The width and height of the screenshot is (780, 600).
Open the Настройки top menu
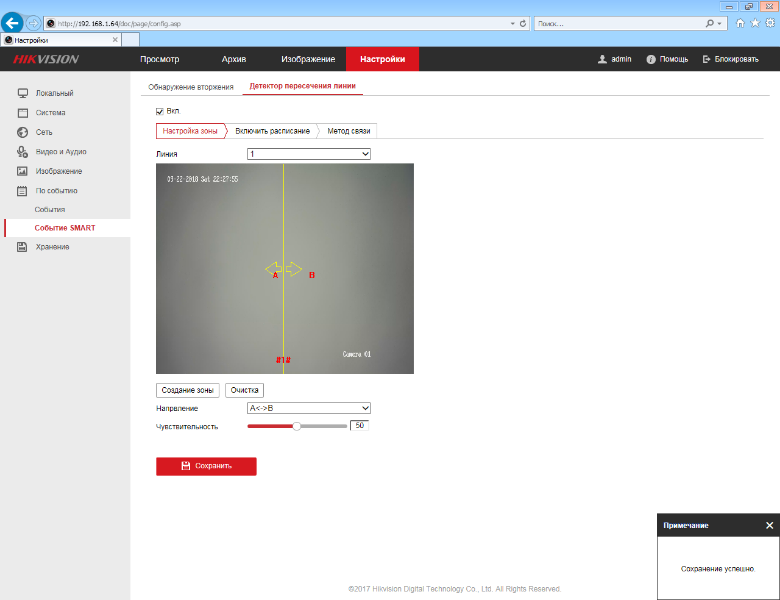coord(383,59)
